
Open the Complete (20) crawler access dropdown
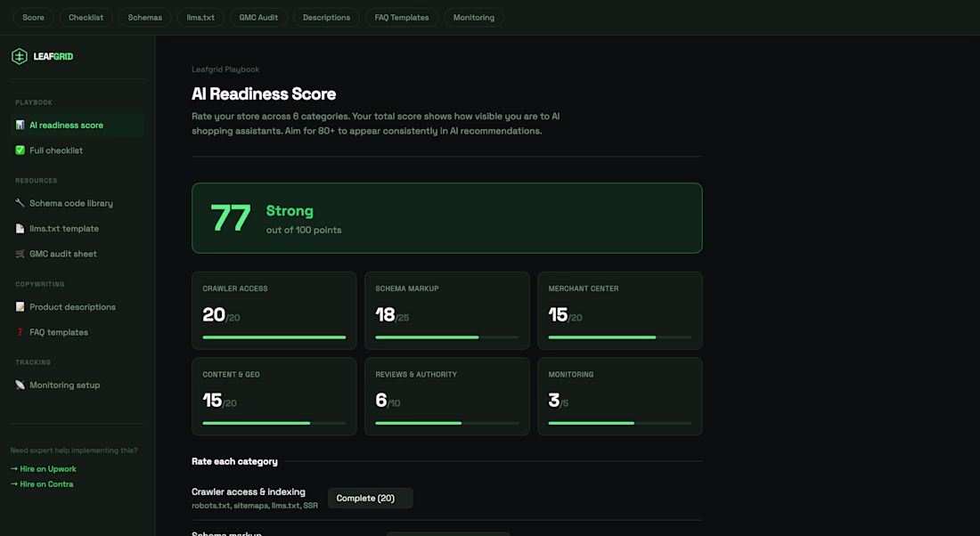tap(371, 498)
